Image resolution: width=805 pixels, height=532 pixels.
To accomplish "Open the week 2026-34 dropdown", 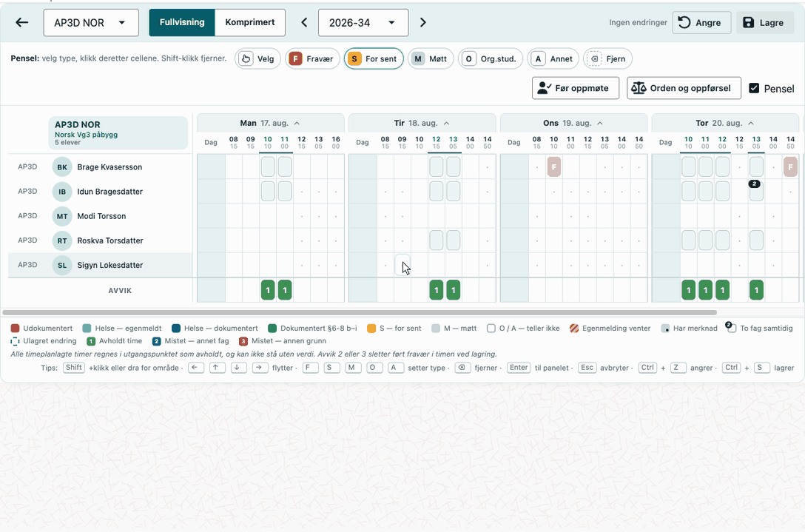I will click(363, 23).
